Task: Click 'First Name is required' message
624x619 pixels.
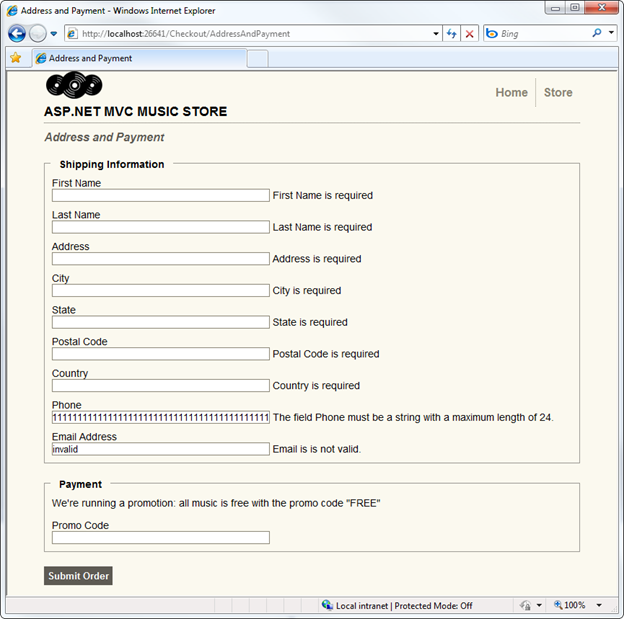Action: click(x=323, y=195)
